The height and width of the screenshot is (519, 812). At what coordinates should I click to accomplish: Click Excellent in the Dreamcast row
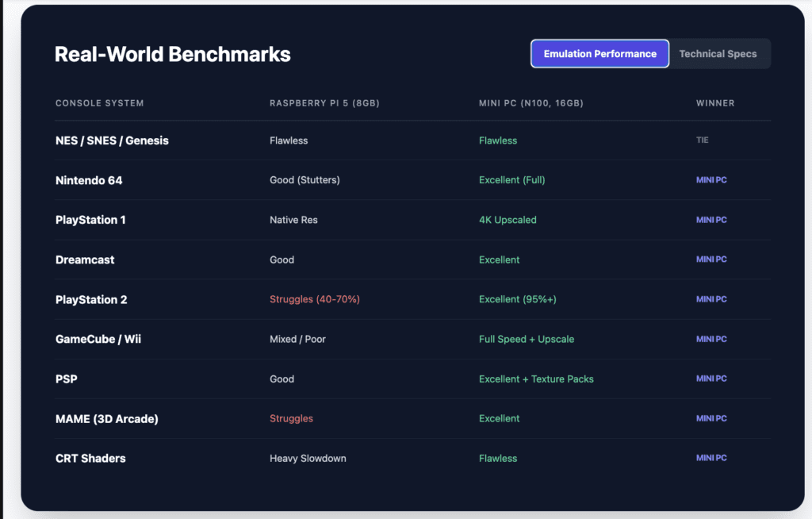[x=499, y=259]
